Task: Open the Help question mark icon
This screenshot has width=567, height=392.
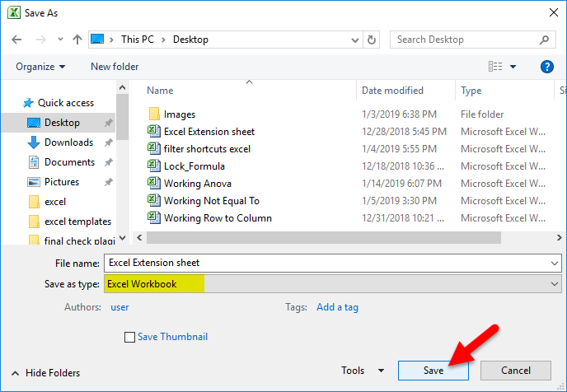Action: (x=546, y=67)
